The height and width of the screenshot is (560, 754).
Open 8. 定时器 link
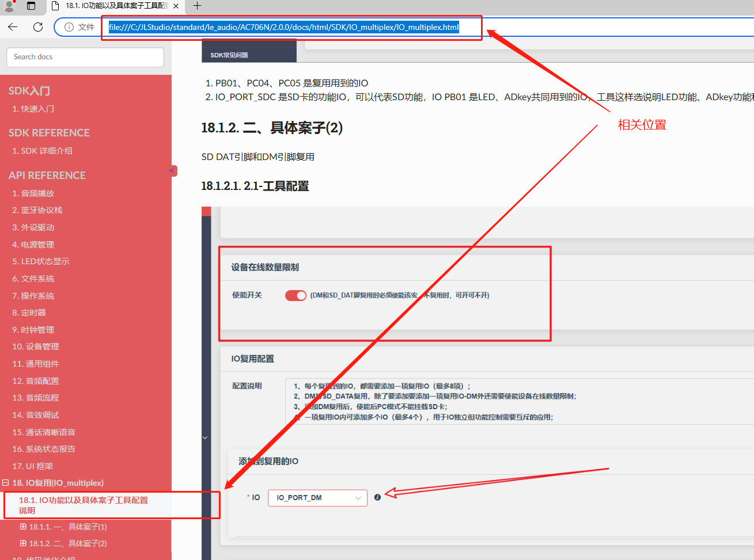click(29, 313)
